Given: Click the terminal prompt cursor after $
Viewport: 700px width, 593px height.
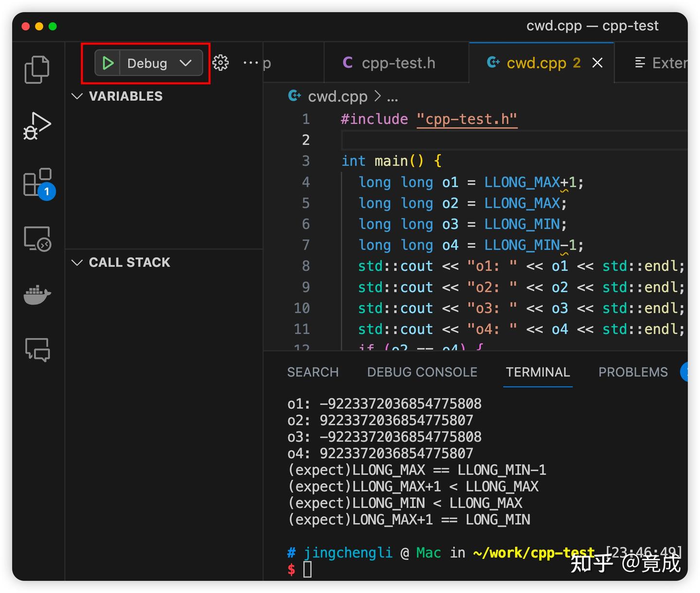Looking at the screenshot, I should click(x=307, y=569).
